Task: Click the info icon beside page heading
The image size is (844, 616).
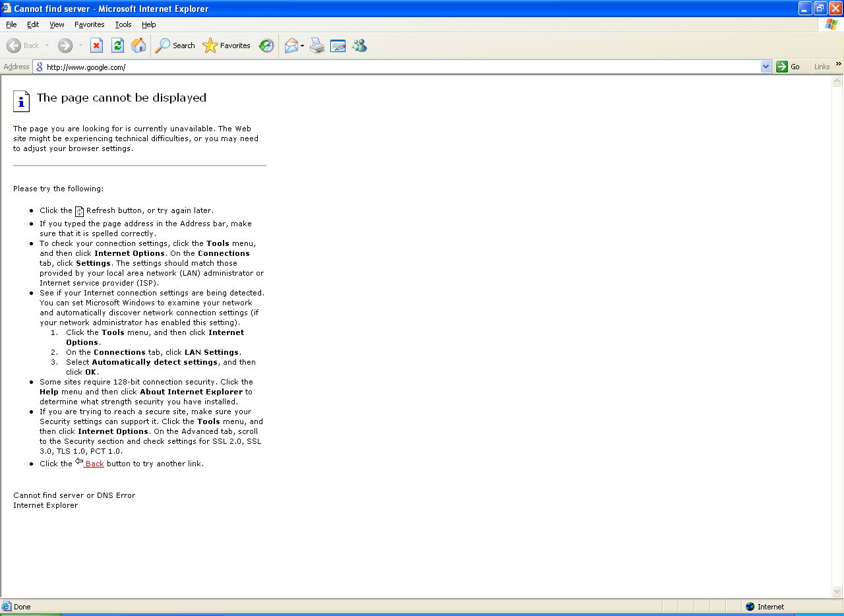Action: click(x=22, y=102)
